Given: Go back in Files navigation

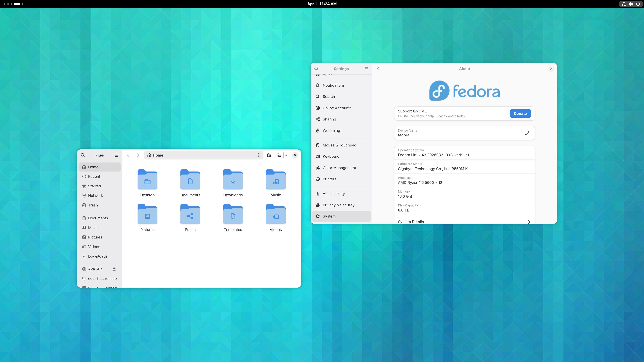Looking at the screenshot, I should (128, 155).
